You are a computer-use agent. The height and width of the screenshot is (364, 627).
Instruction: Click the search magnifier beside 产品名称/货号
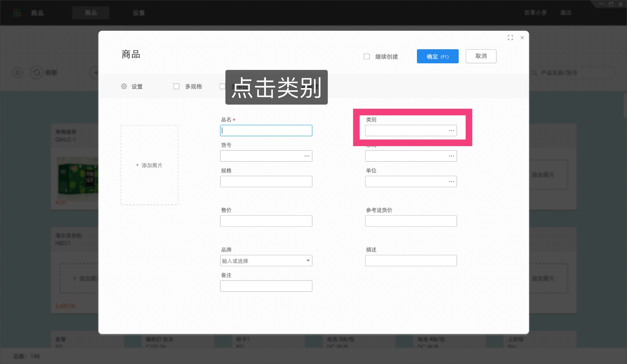534,73
